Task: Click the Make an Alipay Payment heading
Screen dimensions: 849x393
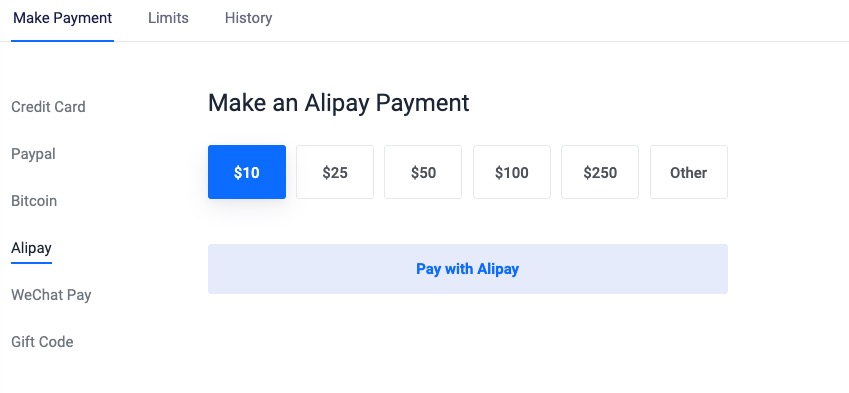Action: 338,103
